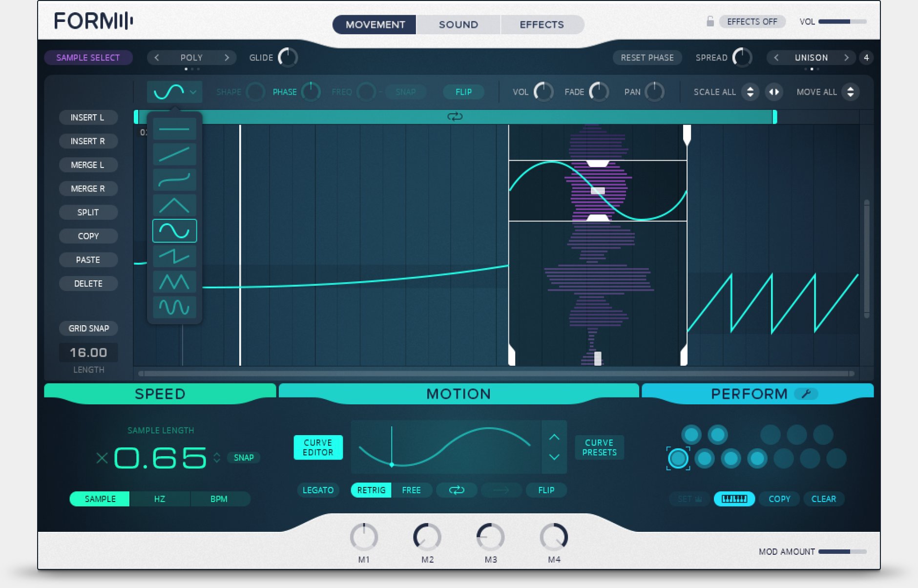
Task: Click the wrench icon next to Perform
Action: click(806, 394)
